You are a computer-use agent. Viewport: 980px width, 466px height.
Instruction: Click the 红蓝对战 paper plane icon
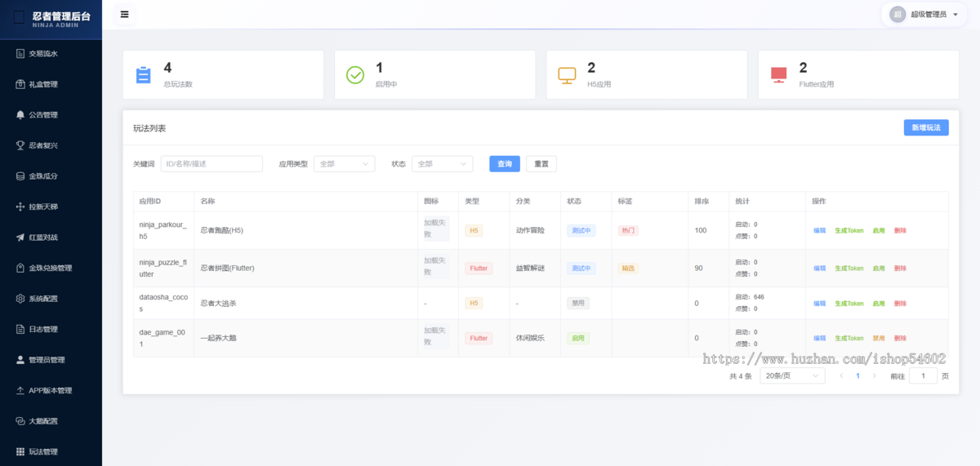pos(20,237)
